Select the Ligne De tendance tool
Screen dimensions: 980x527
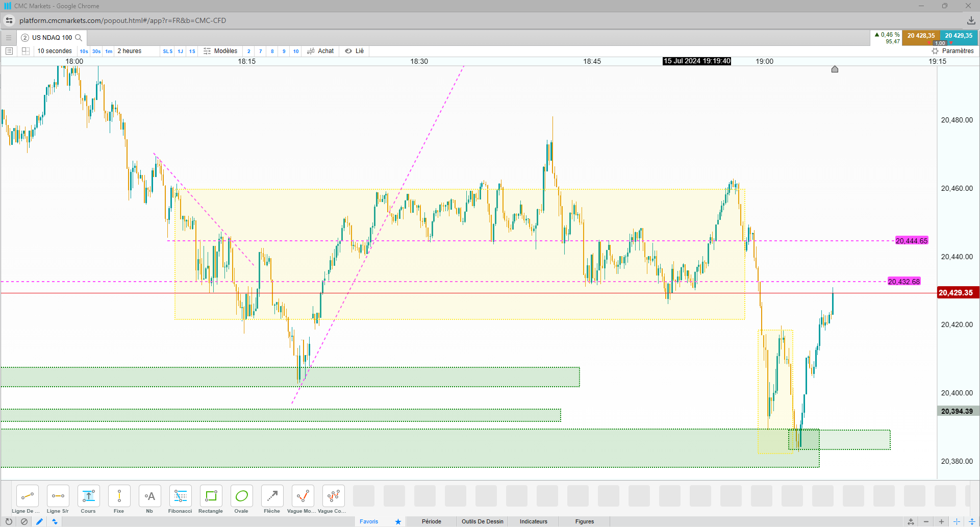point(27,499)
